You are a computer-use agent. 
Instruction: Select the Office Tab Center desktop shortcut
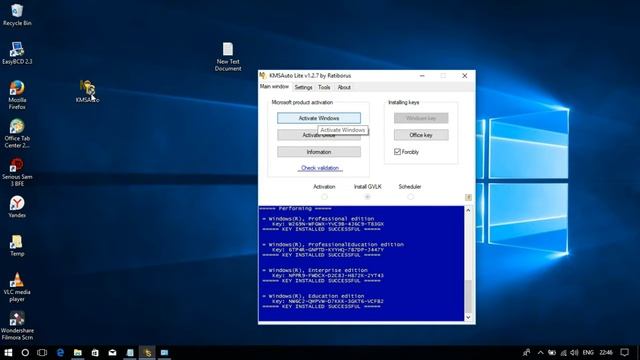point(17,133)
